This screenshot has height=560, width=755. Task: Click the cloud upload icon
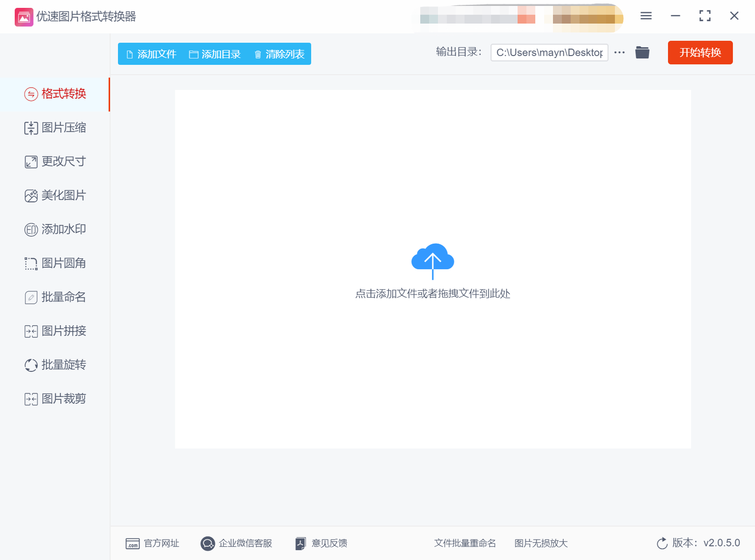[x=433, y=261]
